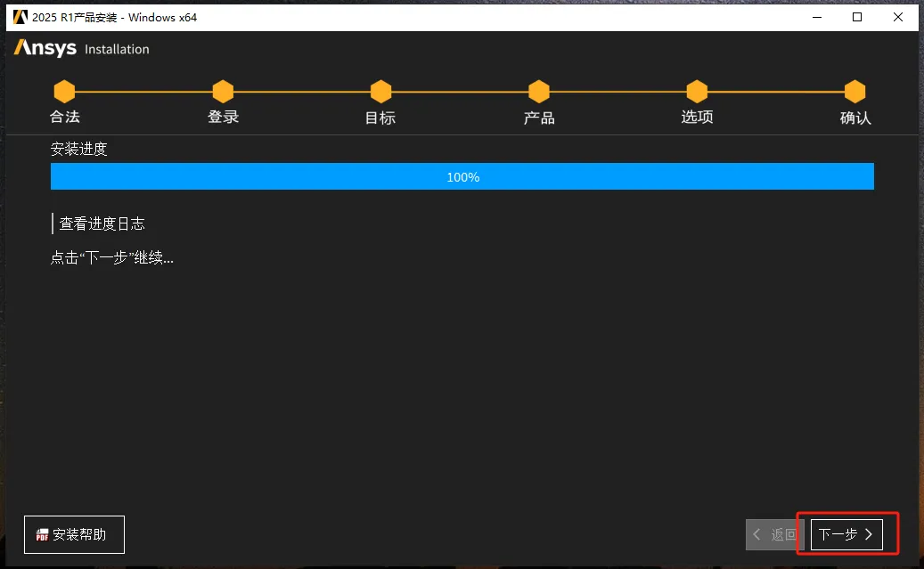Select the 确认 step hexagon
This screenshot has width=924, height=569.
[854, 92]
